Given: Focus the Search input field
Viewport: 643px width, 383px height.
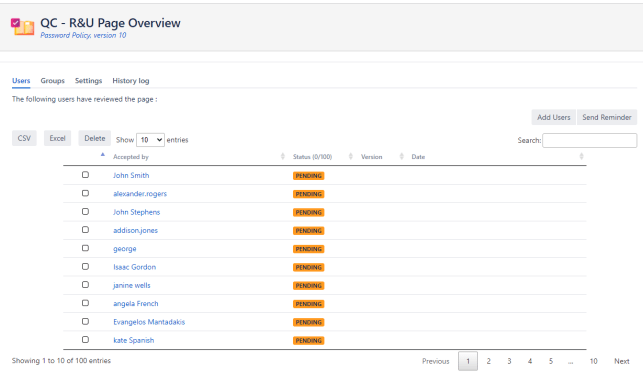Looking at the screenshot, I should (590, 140).
